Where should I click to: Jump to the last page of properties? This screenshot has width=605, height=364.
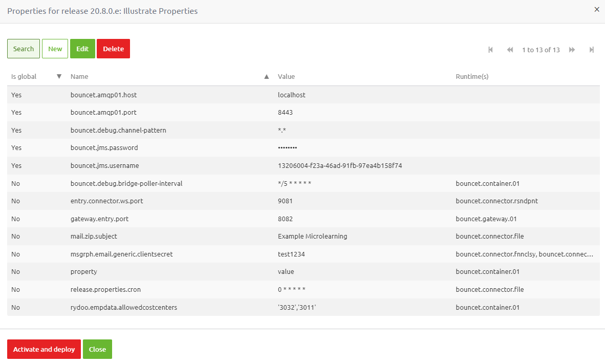point(591,50)
